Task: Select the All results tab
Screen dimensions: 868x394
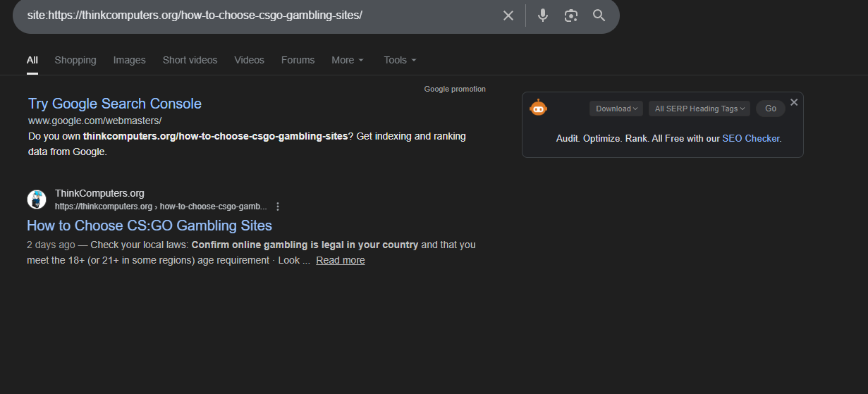Action: [32, 60]
